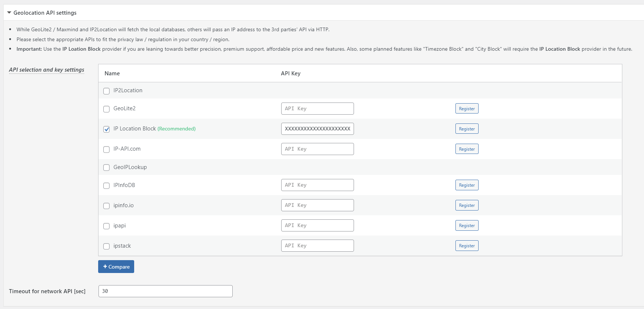Uncheck the IP Location Block checkbox
644x309 pixels.
click(x=107, y=129)
